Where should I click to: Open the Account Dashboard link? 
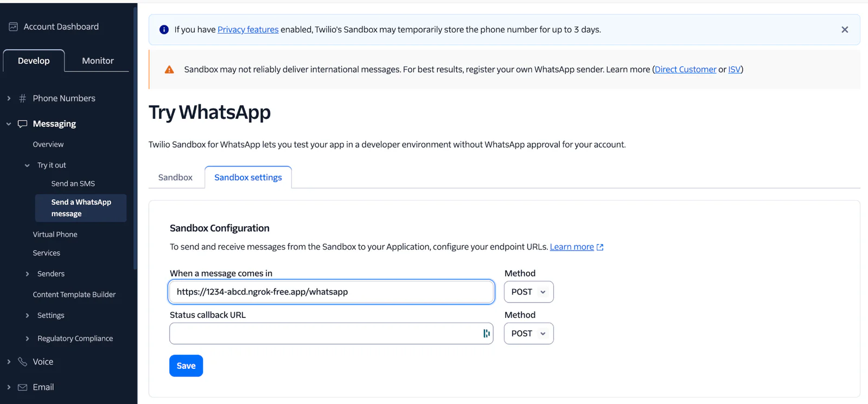[61, 27]
